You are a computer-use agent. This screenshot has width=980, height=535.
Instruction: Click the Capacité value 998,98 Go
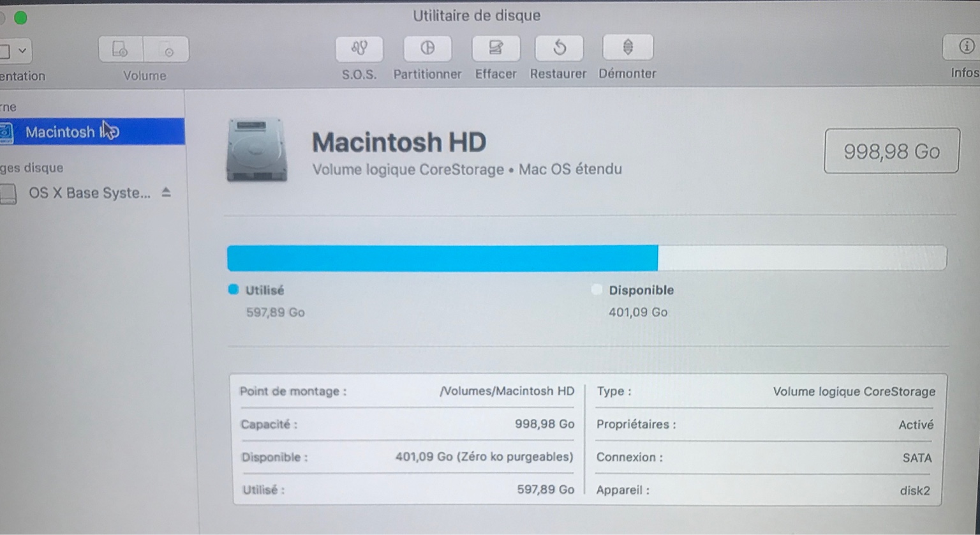(x=545, y=424)
